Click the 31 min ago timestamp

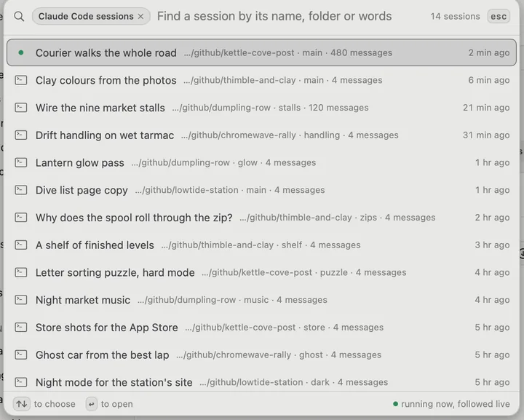pyautogui.click(x=486, y=135)
